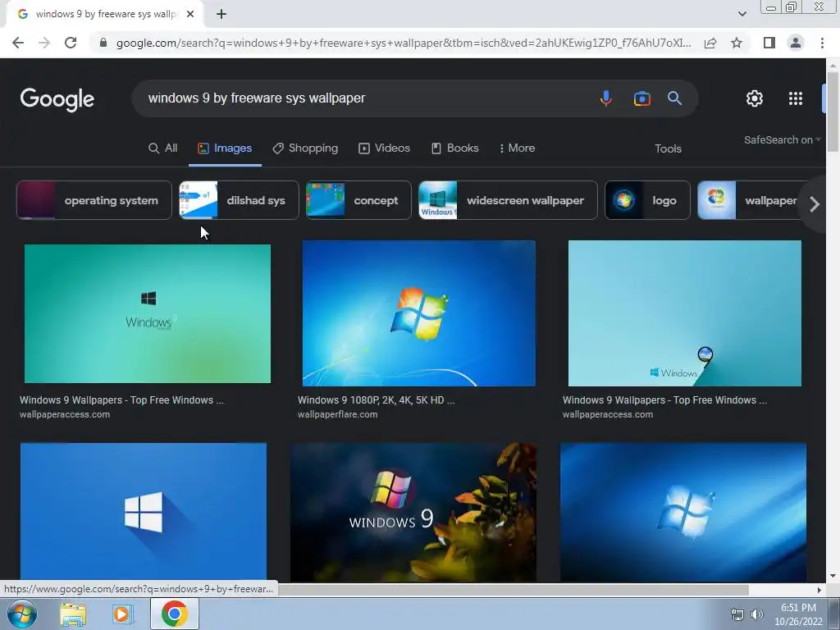Expand the More search options
840x630 pixels.
pos(517,148)
